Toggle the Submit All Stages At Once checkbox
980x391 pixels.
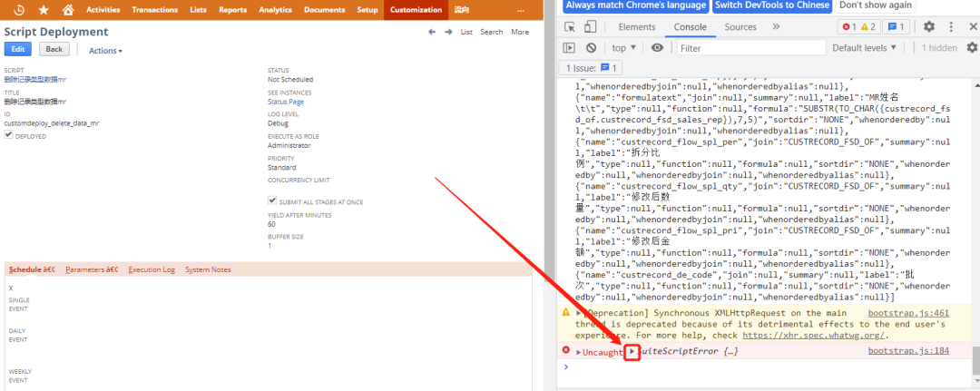(x=272, y=201)
